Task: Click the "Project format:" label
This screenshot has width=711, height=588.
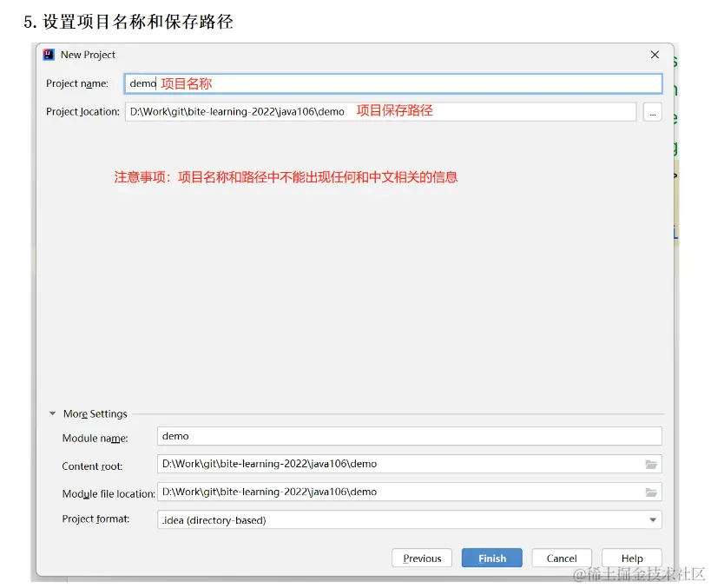Action: click(95, 519)
